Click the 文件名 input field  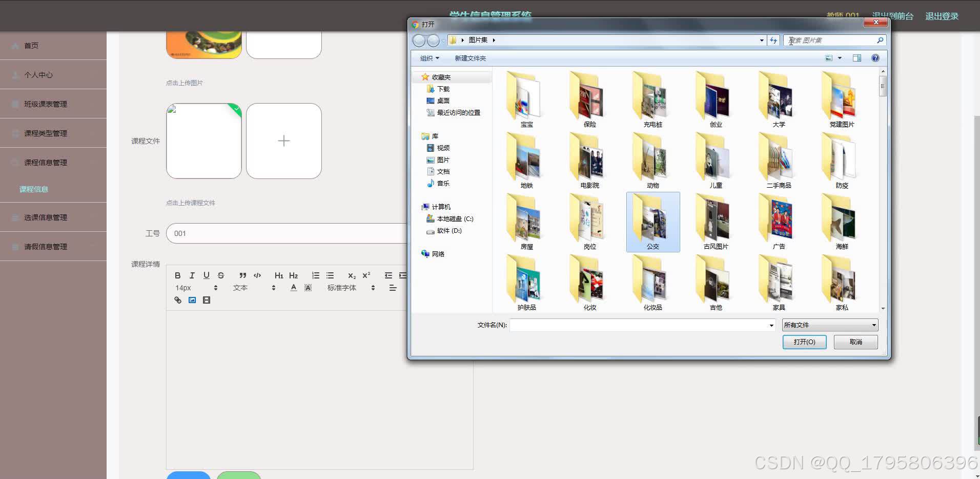[x=642, y=325]
